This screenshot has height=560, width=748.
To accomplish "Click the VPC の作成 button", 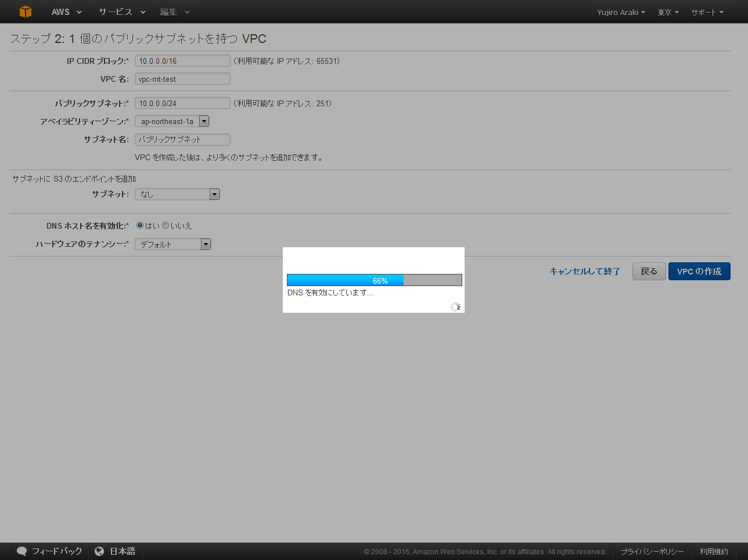I will click(x=699, y=271).
